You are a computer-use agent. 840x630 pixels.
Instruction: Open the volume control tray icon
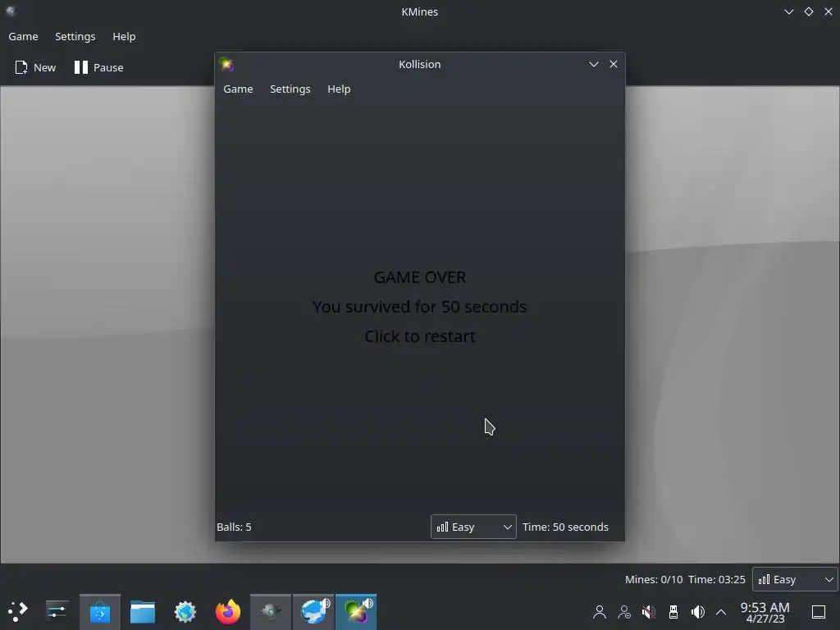coord(697,612)
